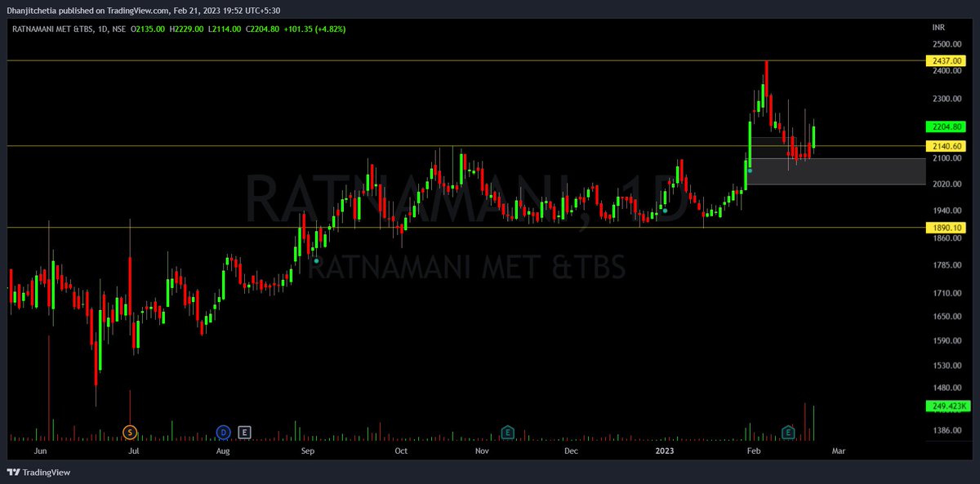Click the green 2204.80 current price label
The width and height of the screenshot is (980, 484).
947,127
